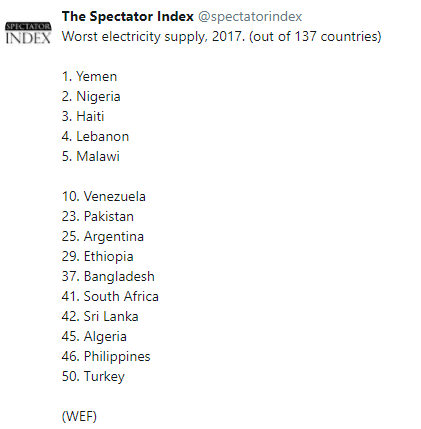The height and width of the screenshot is (429, 421).
Task: Click the South Africa list entry
Action: click(110, 296)
